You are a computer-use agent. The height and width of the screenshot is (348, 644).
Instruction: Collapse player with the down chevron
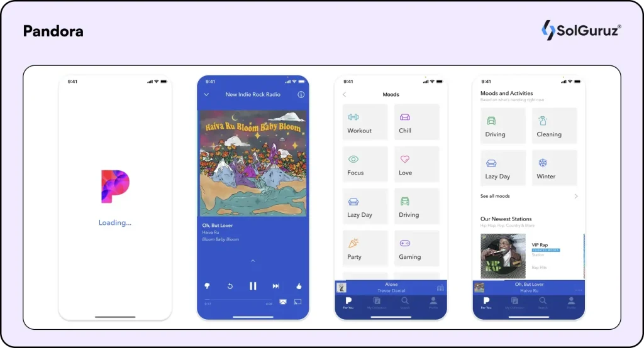tap(206, 94)
